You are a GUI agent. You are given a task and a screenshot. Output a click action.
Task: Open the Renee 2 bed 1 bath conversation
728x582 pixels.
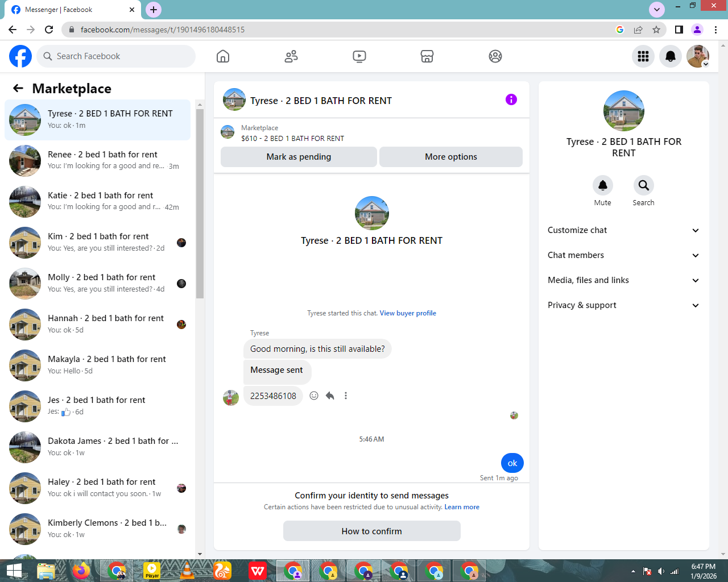[x=98, y=160]
